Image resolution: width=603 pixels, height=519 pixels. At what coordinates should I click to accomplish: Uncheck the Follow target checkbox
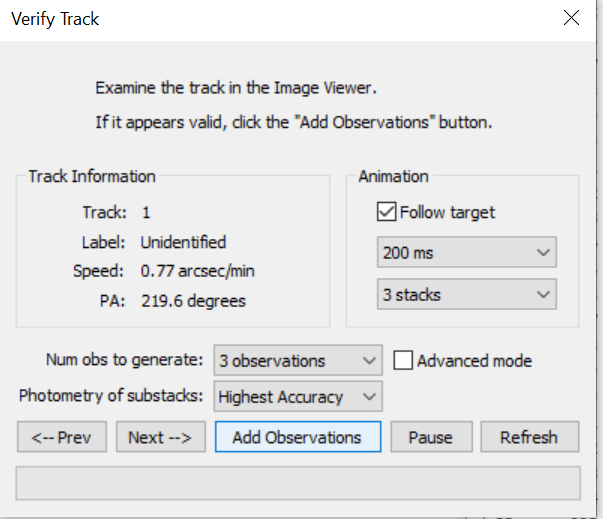point(386,212)
